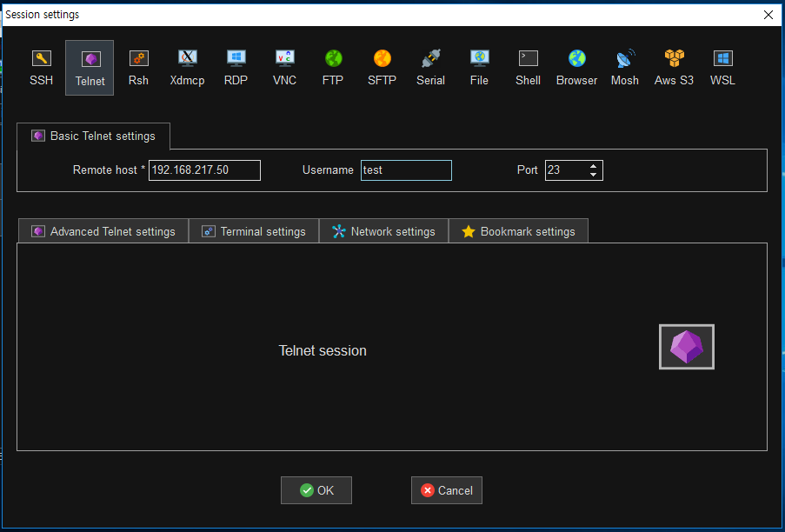Select the RDP session type
Image resolution: width=785 pixels, height=532 pixels.
point(236,68)
